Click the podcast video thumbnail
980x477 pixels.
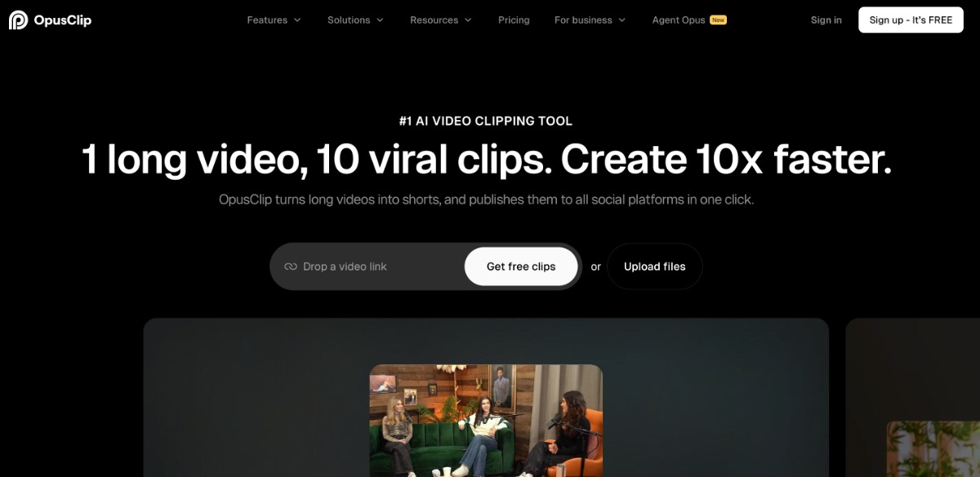[486, 421]
